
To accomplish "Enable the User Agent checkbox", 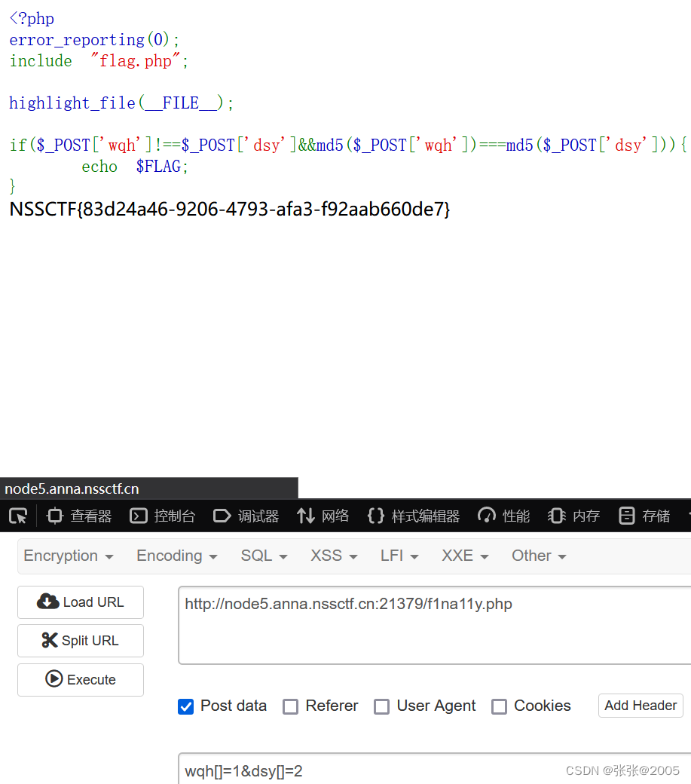I will pyautogui.click(x=382, y=706).
